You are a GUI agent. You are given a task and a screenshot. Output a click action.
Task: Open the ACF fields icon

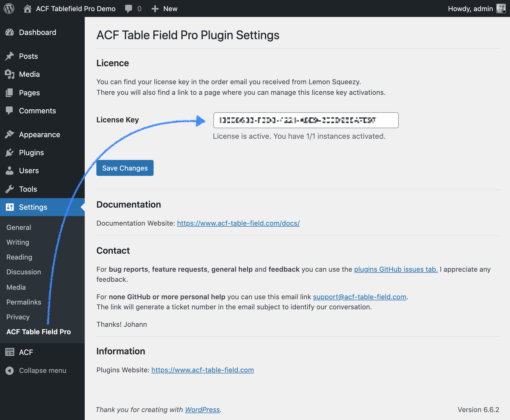[x=10, y=352]
